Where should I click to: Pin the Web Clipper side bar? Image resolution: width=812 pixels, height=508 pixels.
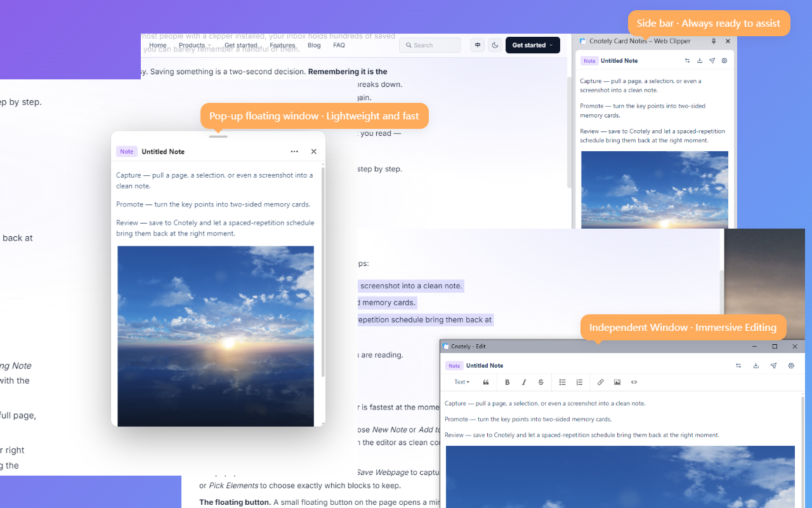click(x=714, y=41)
